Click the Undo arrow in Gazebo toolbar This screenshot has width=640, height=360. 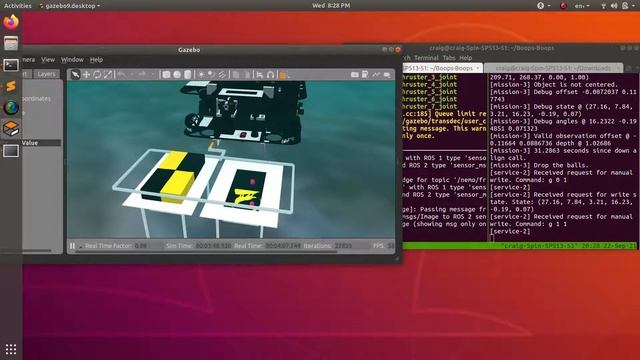click(x=122, y=75)
